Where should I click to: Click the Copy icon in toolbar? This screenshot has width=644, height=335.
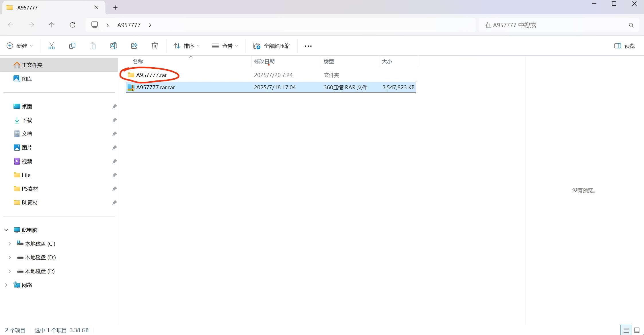tap(72, 46)
